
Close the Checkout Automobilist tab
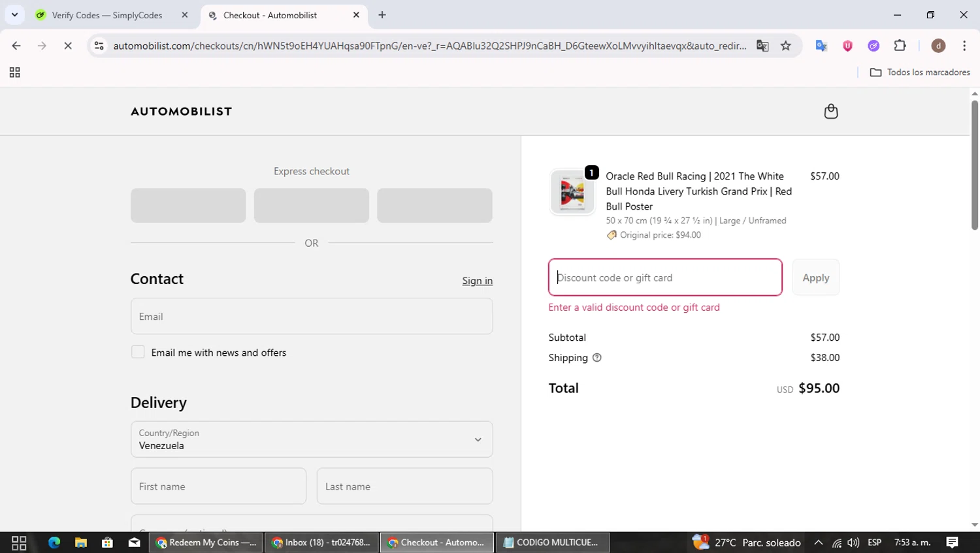tap(356, 15)
